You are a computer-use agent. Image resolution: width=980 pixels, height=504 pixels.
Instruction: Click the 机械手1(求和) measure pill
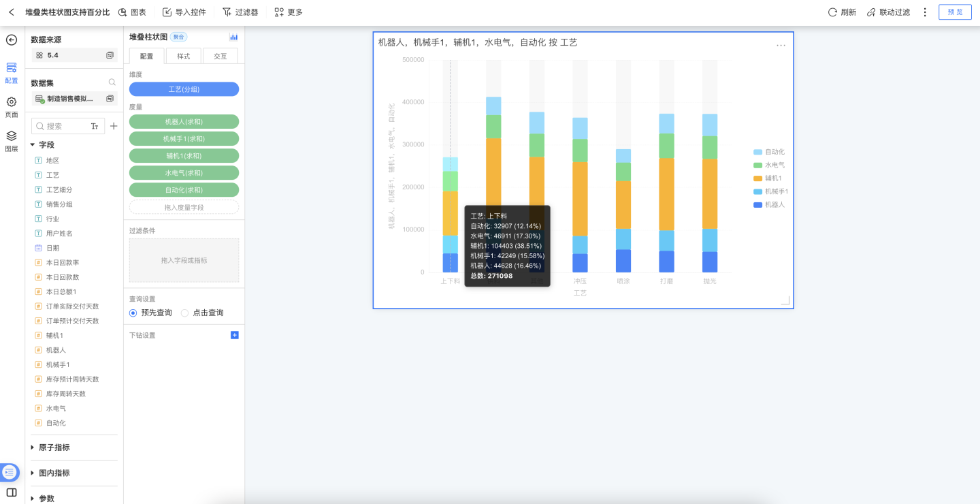184,139
